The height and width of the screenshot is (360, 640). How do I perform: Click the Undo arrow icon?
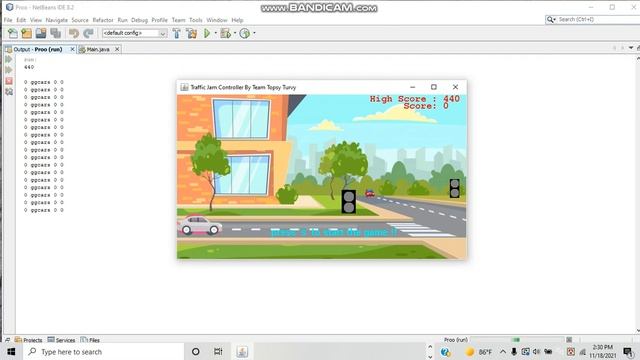click(74, 33)
